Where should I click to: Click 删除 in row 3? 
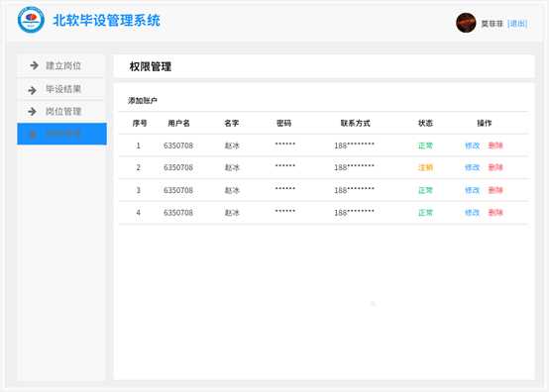495,190
